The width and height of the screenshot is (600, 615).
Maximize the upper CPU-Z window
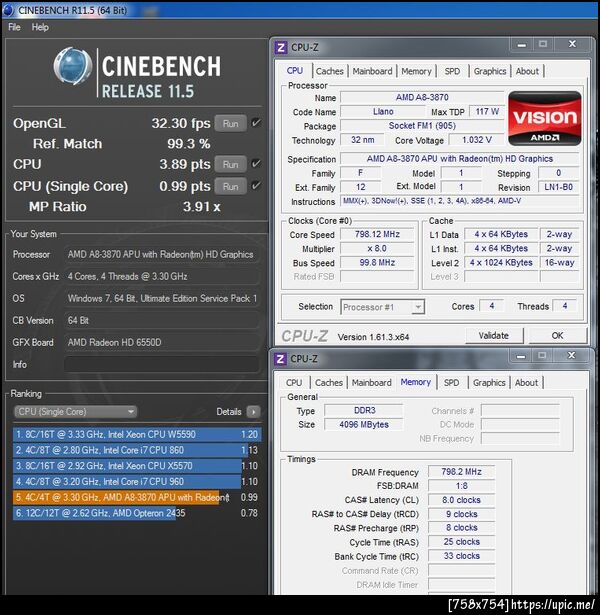coord(543,45)
